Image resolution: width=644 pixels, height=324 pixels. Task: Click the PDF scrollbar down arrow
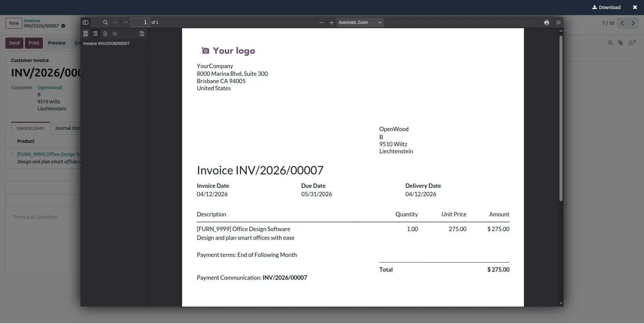tap(561, 304)
